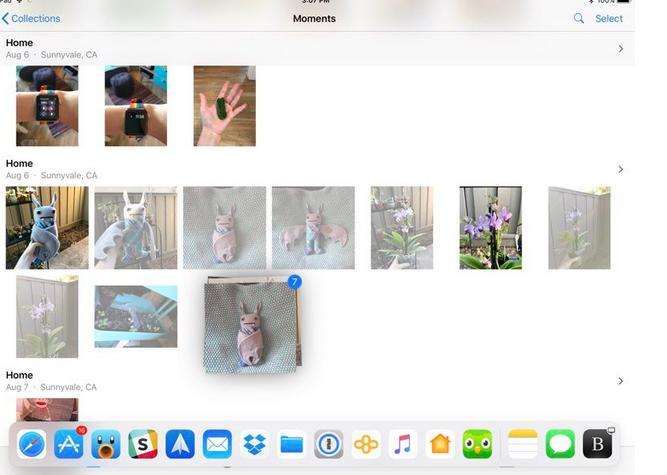Screen dimensions: 667x475
Task: Tap the dragged photo stack with bat
Action: pyautogui.click(x=251, y=327)
